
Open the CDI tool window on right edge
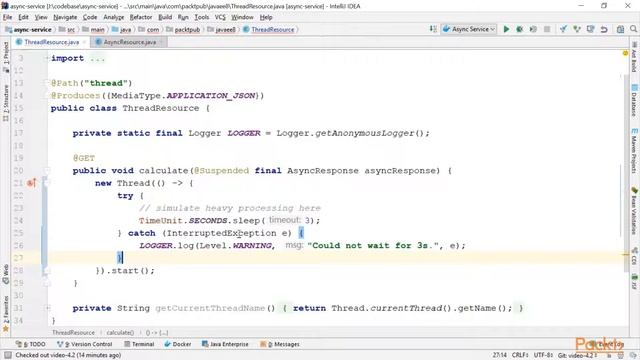tap(634, 257)
